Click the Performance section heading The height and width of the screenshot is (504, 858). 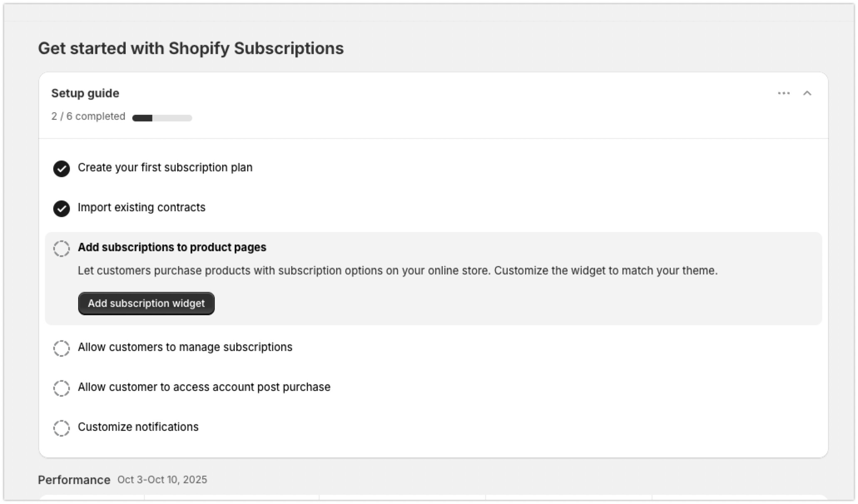point(74,480)
